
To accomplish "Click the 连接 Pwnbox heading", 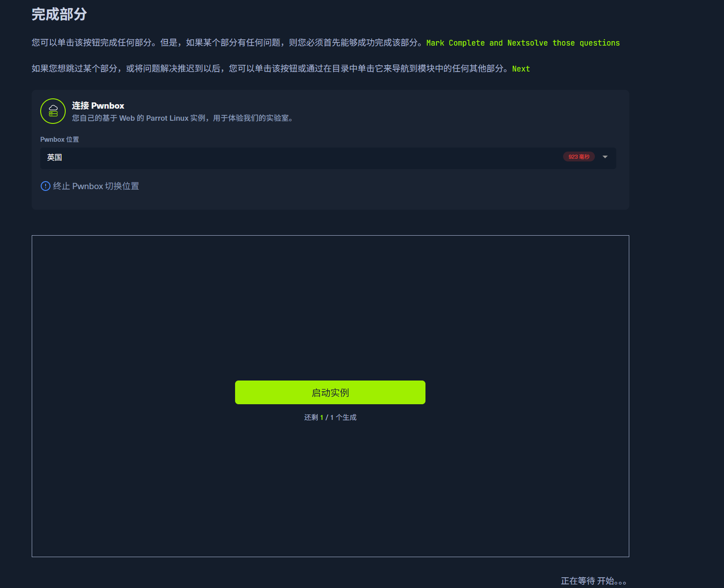I will point(98,106).
